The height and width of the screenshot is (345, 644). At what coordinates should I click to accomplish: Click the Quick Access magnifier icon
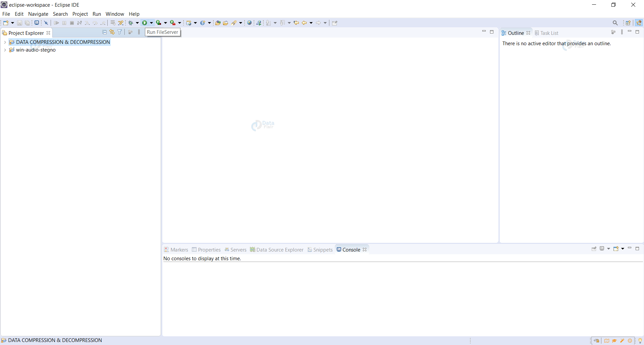615,23
